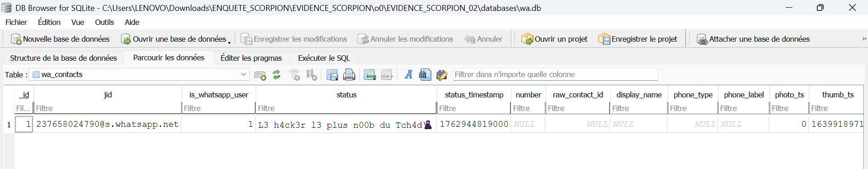Viewport: 868px width, 169px height.
Task: Sort by the is_whatsapp_user column header
Action: [219, 95]
